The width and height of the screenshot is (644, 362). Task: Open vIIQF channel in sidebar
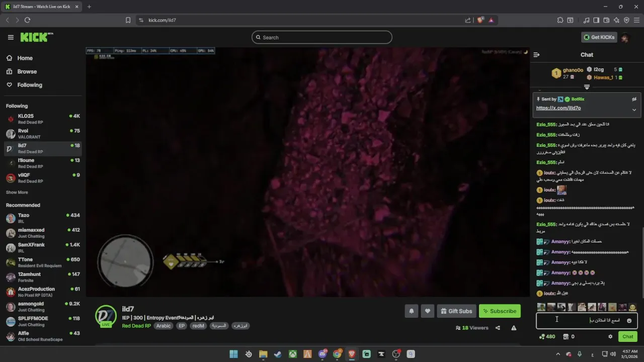coord(43,178)
